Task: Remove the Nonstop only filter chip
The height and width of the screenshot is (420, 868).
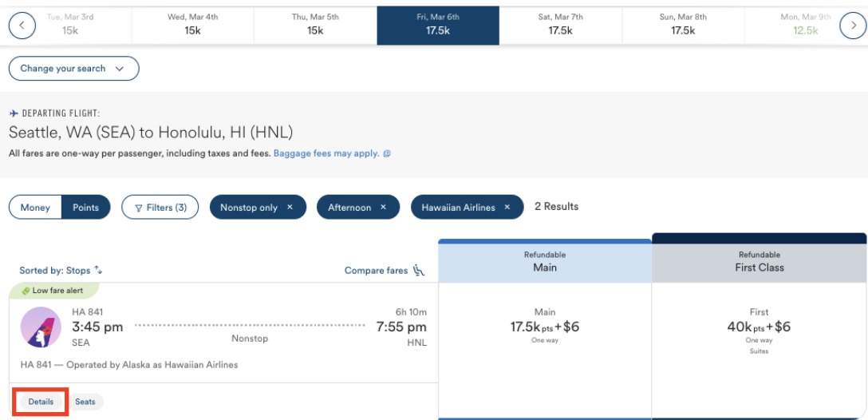Action: [x=290, y=208]
